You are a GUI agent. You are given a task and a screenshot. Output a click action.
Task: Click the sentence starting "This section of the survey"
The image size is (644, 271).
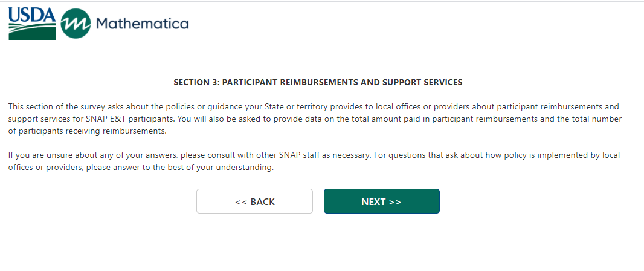pyautogui.click(x=181, y=106)
